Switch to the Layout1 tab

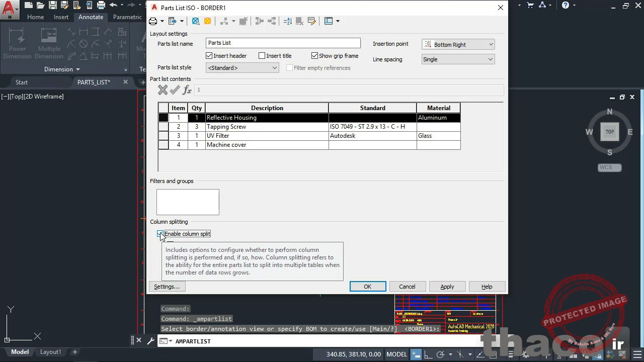[x=50, y=352]
